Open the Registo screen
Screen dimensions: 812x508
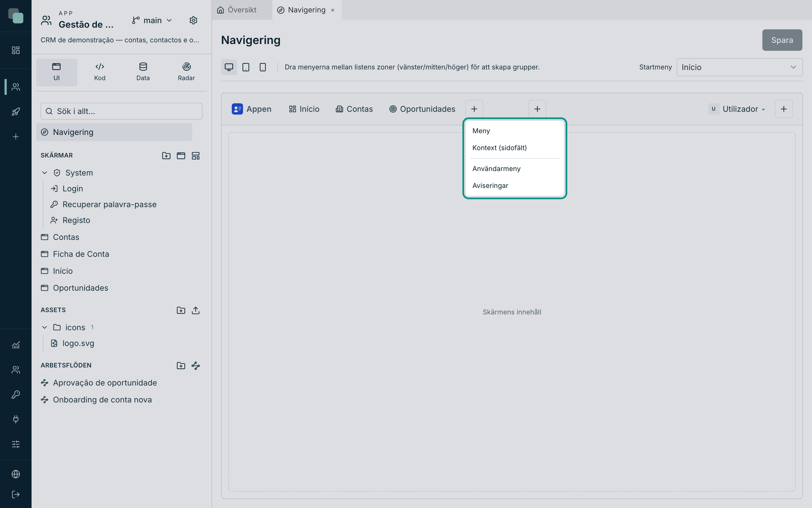click(x=70, y=220)
